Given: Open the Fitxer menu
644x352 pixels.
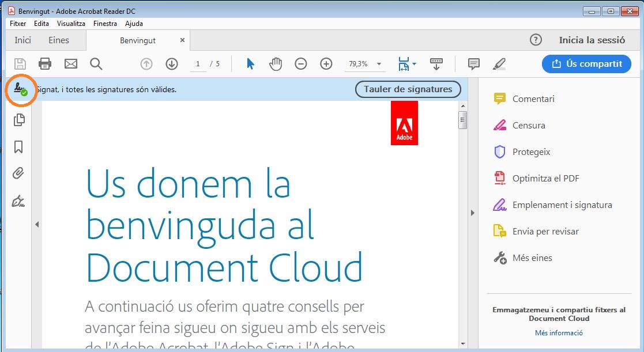Looking at the screenshot, I should coord(18,24).
